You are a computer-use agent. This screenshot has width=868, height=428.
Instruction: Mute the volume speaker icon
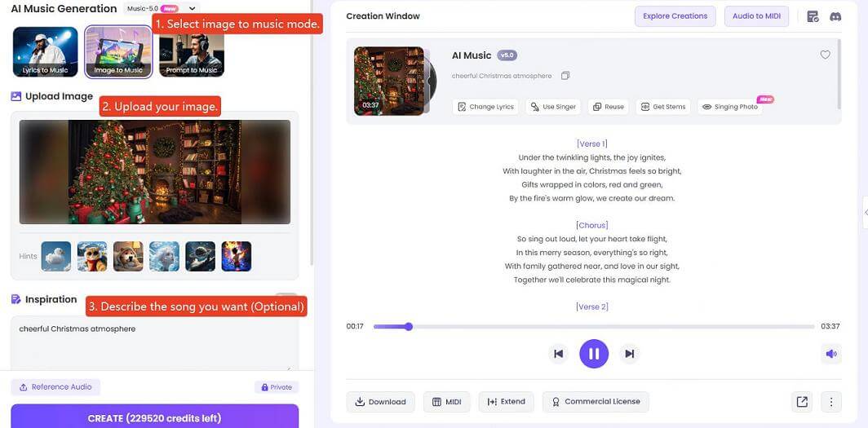tap(831, 354)
